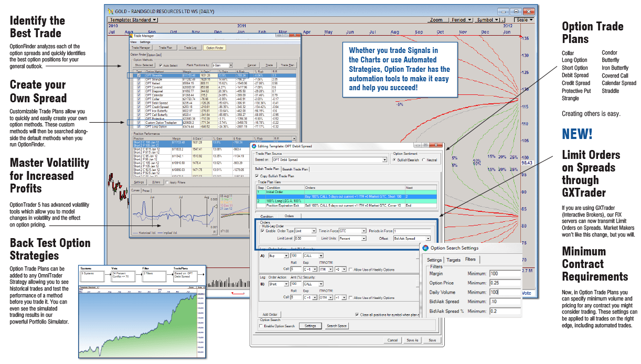Open the Period dropdown in chart toolbar

(461, 20)
